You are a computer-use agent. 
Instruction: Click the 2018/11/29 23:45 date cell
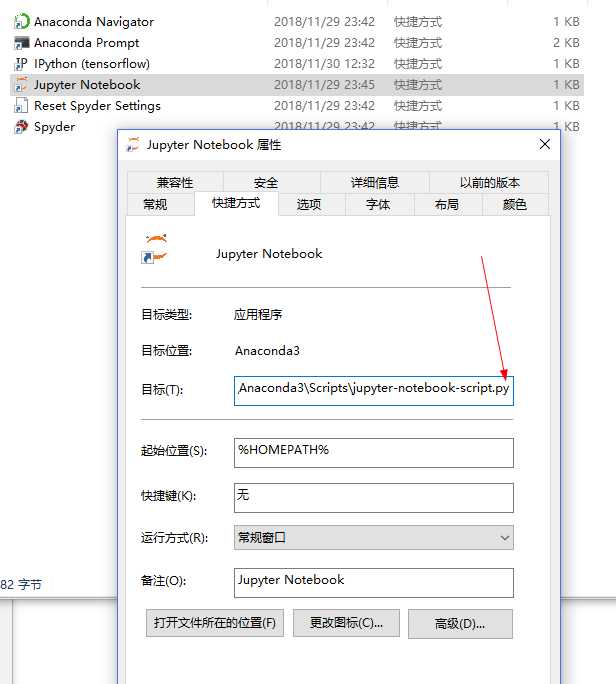click(324, 85)
